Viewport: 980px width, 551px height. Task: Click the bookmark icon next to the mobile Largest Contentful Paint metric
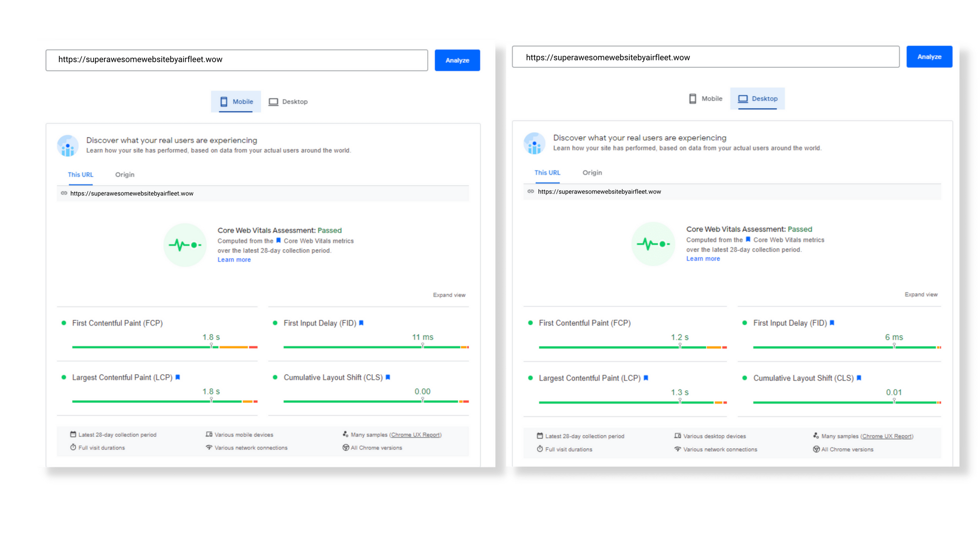click(178, 378)
